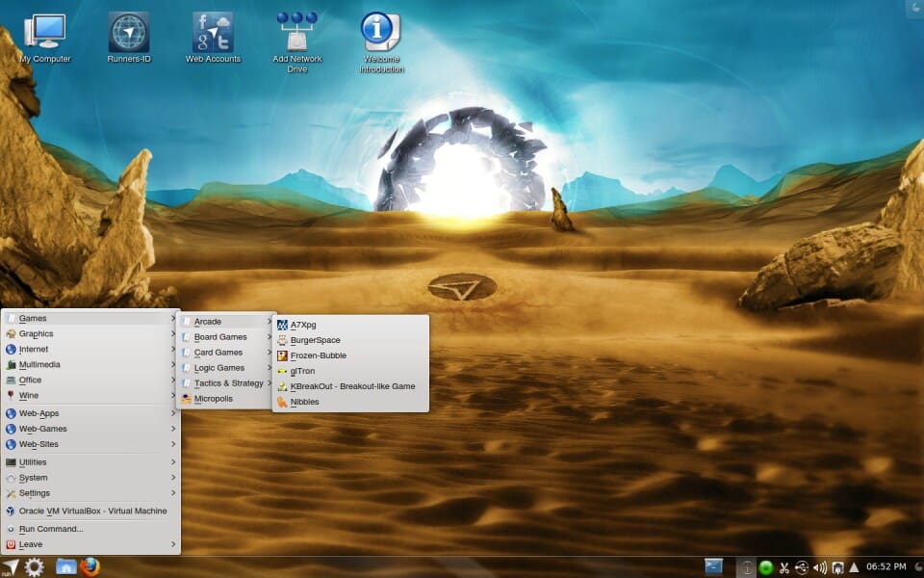This screenshot has width=924, height=578.
Task: Open the Leave submenu
Action: click(x=90, y=543)
